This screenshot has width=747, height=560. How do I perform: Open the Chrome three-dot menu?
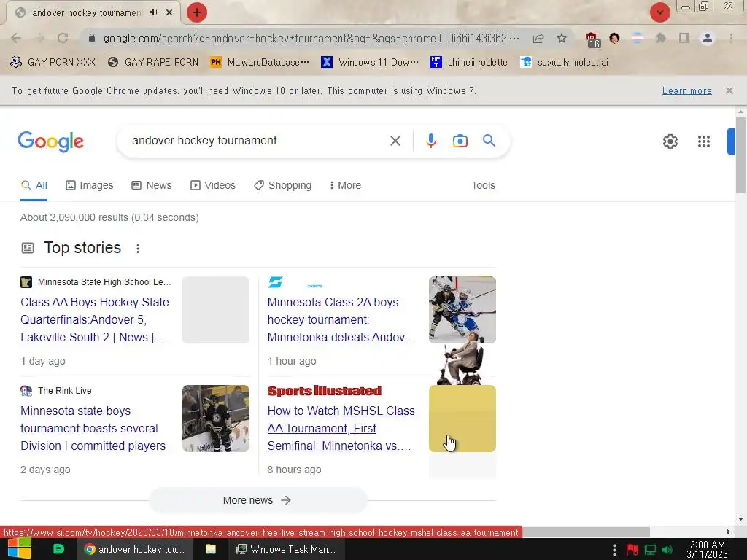click(731, 38)
